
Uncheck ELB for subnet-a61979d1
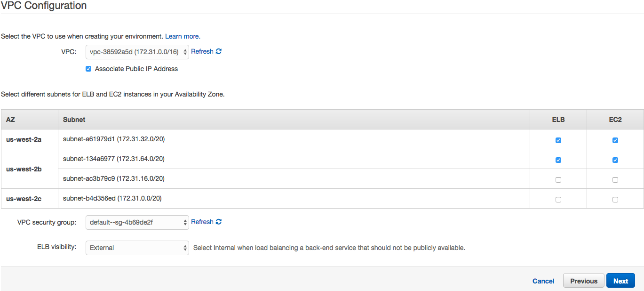point(558,140)
